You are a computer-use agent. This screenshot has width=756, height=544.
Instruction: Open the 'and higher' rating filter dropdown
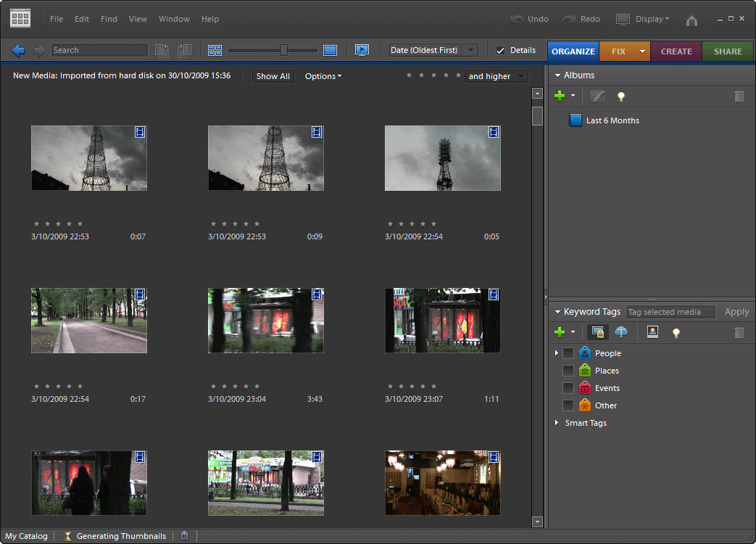tap(496, 76)
